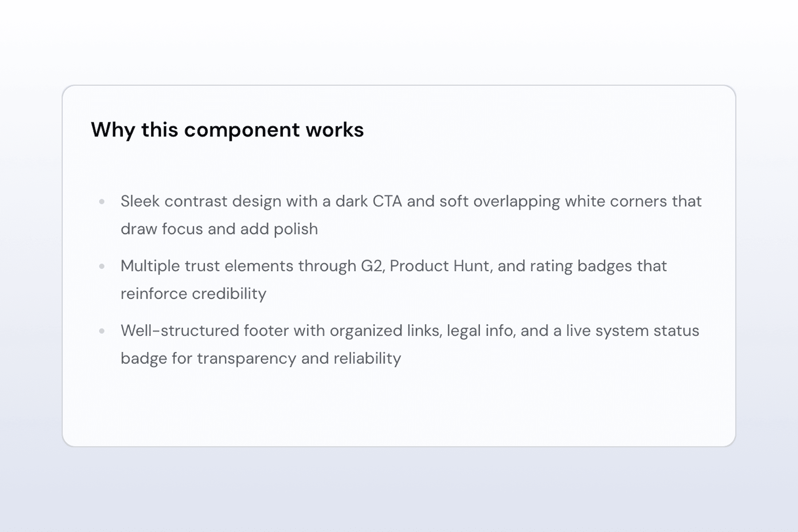The width and height of the screenshot is (798, 532).
Task: Click the "reinforce credibility" line
Action: [x=193, y=293]
